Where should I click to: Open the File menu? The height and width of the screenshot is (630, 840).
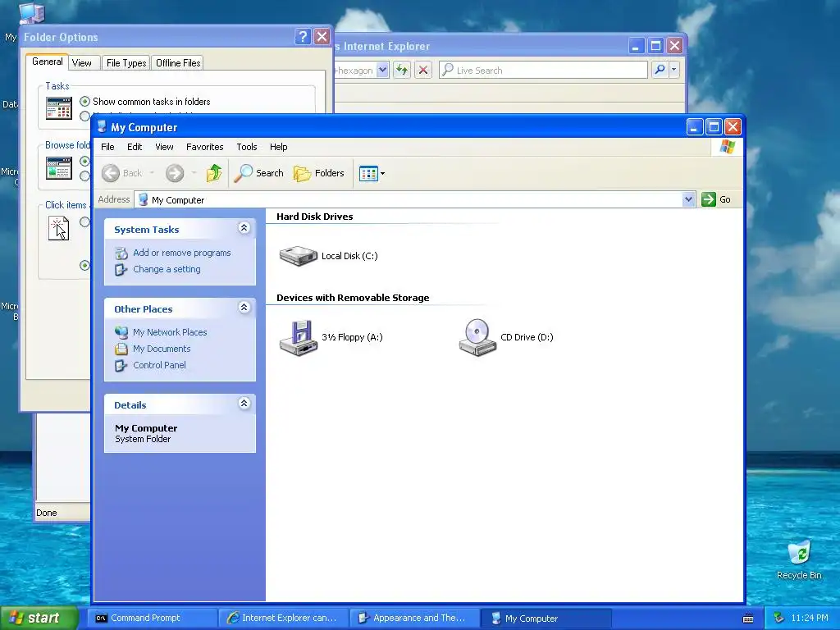pyautogui.click(x=107, y=147)
